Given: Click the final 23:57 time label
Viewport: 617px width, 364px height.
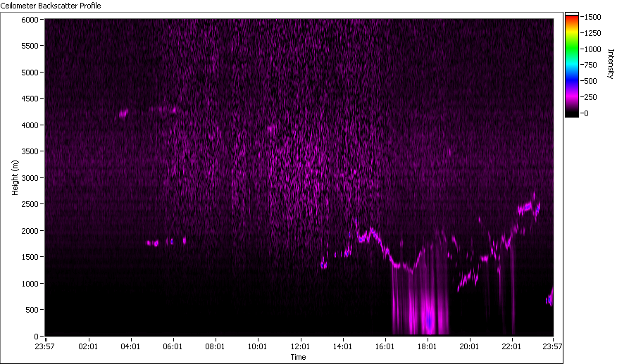Looking at the screenshot, I should tap(552, 346).
